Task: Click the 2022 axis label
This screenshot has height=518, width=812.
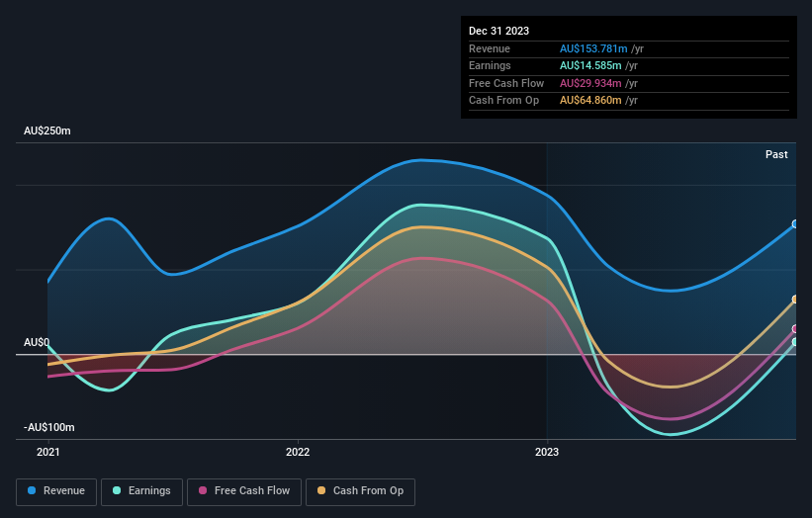Action: [298, 452]
